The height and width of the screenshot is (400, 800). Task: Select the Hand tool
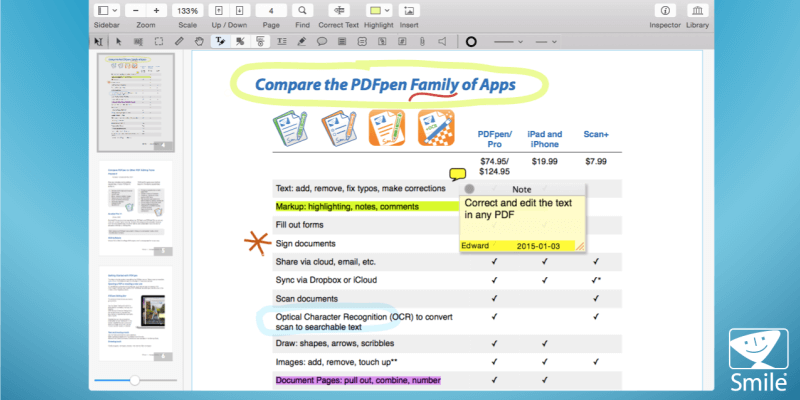click(199, 42)
